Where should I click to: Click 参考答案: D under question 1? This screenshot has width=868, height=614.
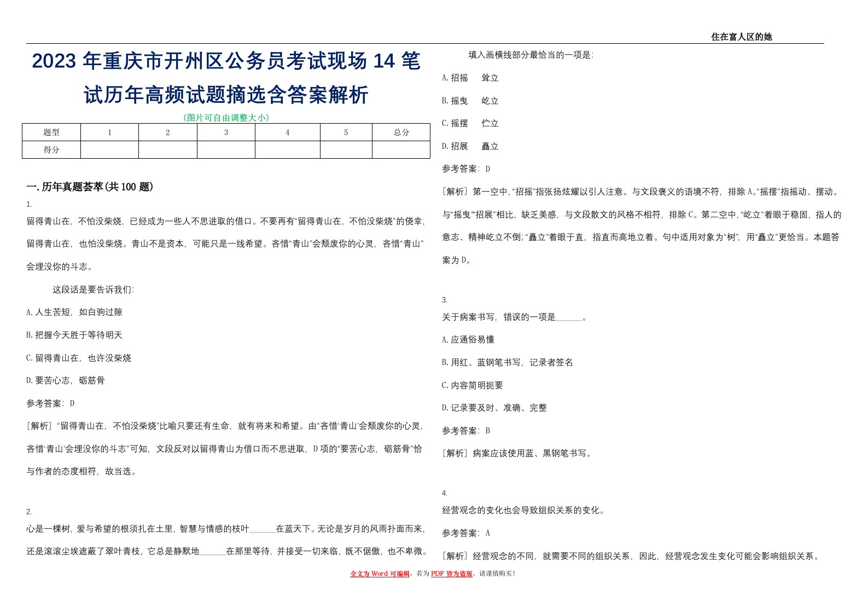pos(50,403)
